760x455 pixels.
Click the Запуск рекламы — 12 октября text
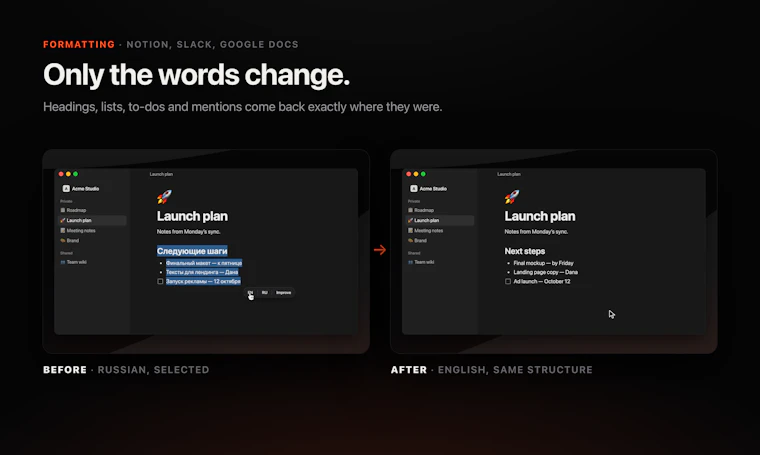point(203,281)
